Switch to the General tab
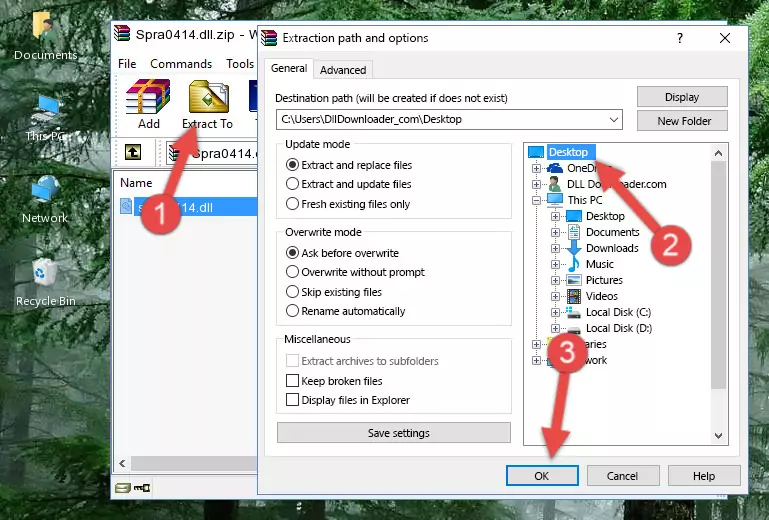 pos(289,68)
